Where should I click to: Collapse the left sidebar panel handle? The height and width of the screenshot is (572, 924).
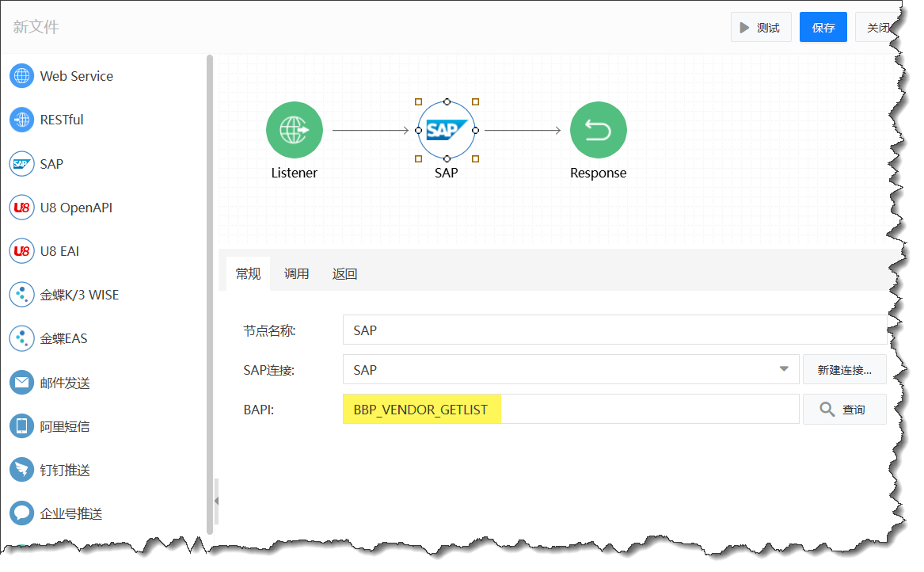tap(215, 501)
